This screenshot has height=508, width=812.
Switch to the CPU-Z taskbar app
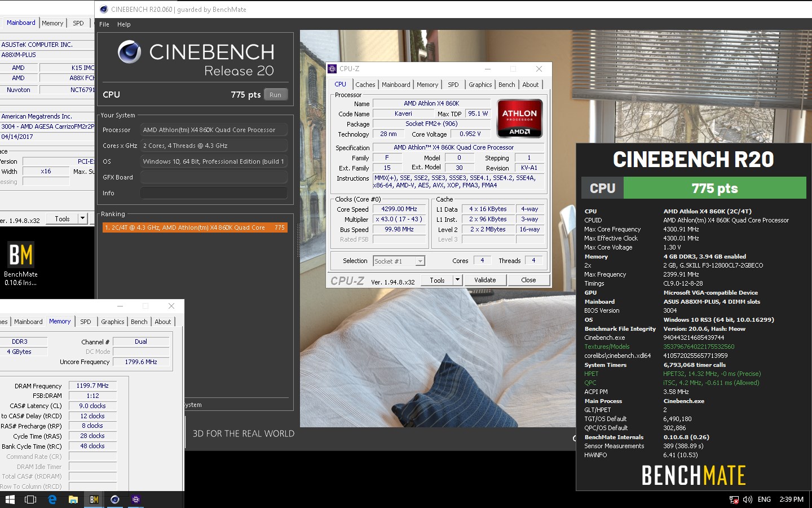click(136, 500)
